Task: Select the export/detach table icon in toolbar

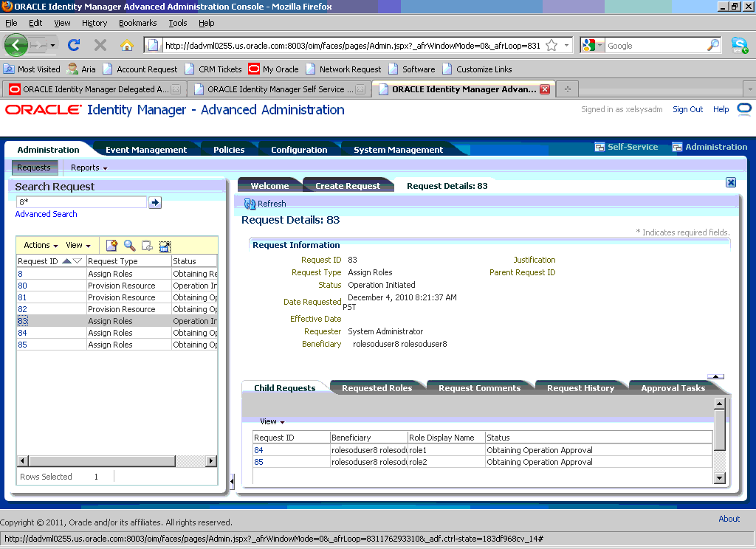Action: pos(165,246)
